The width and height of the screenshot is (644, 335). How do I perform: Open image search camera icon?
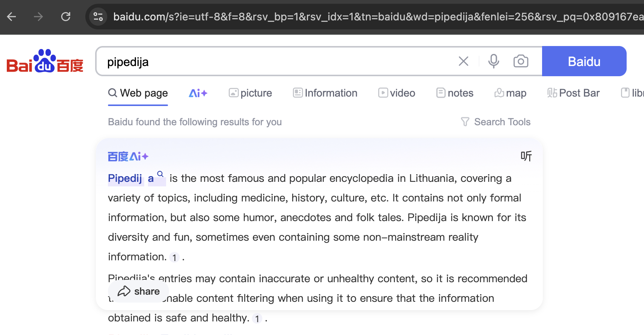click(521, 61)
